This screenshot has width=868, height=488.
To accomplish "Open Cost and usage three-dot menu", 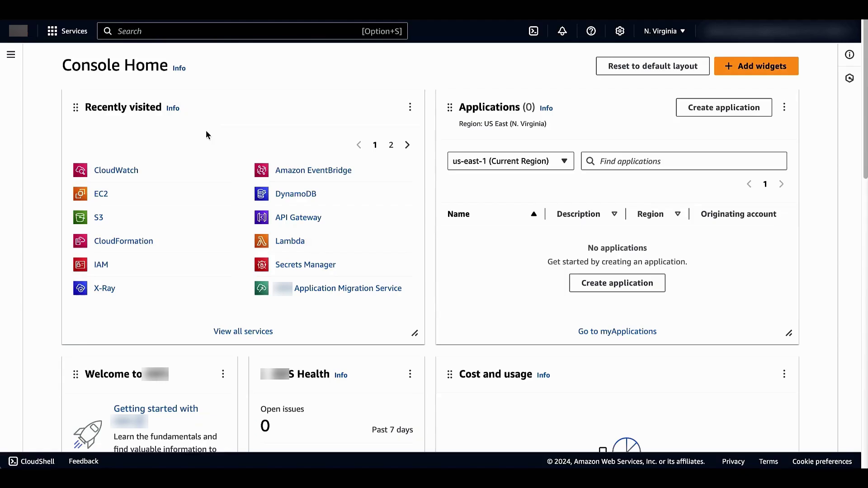I will (x=784, y=374).
